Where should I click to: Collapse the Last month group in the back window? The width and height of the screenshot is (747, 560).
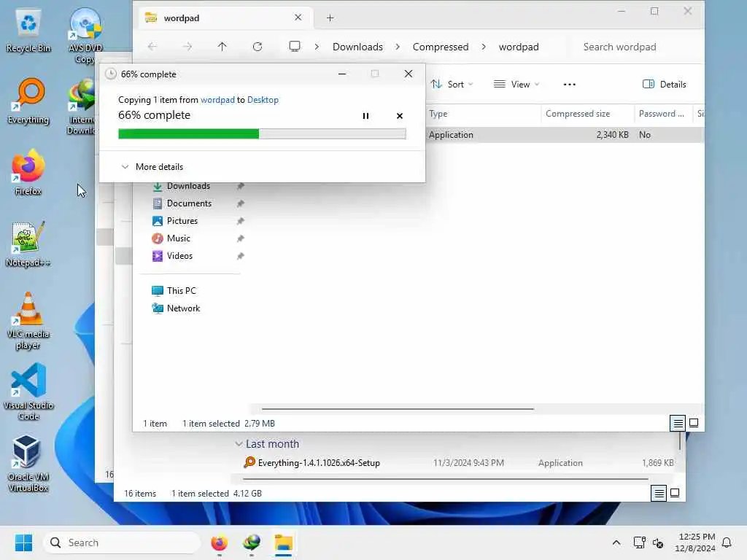pyautogui.click(x=239, y=444)
